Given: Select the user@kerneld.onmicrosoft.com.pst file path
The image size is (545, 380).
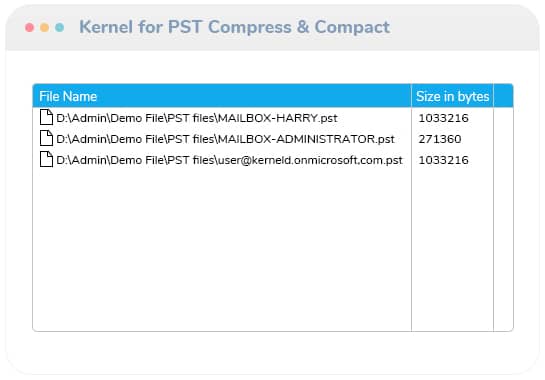Looking at the screenshot, I should (229, 160).
